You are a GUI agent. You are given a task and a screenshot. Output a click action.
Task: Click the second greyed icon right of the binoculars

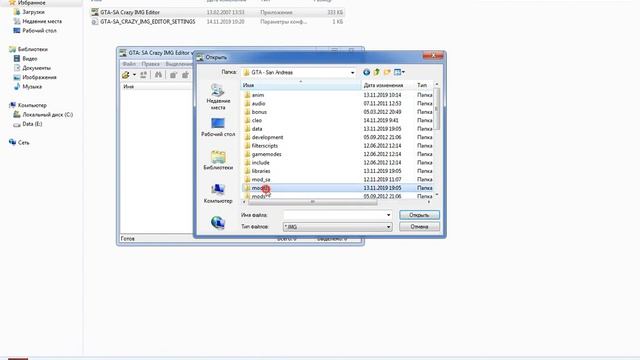[185, 75]
